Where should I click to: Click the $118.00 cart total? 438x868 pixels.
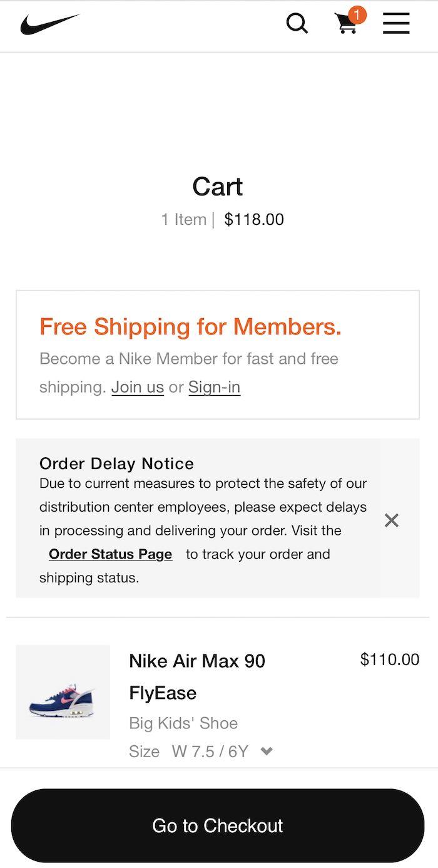pyautogui.click(x=254, y=220)
